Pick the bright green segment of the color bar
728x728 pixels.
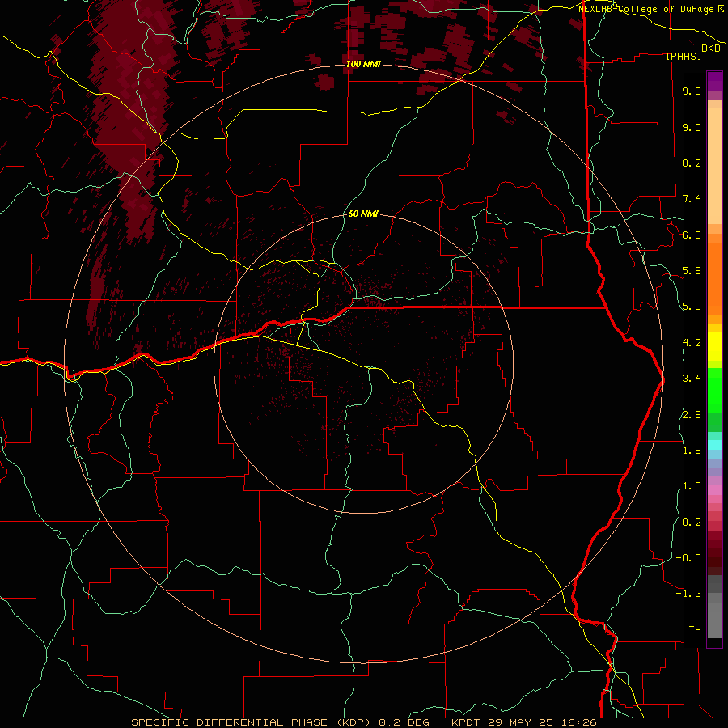click(714, 390)
